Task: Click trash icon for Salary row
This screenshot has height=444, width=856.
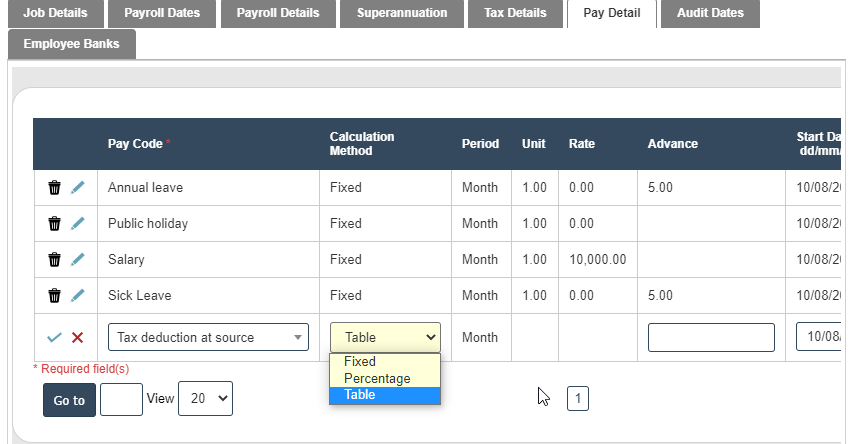Action: [54, 260]
